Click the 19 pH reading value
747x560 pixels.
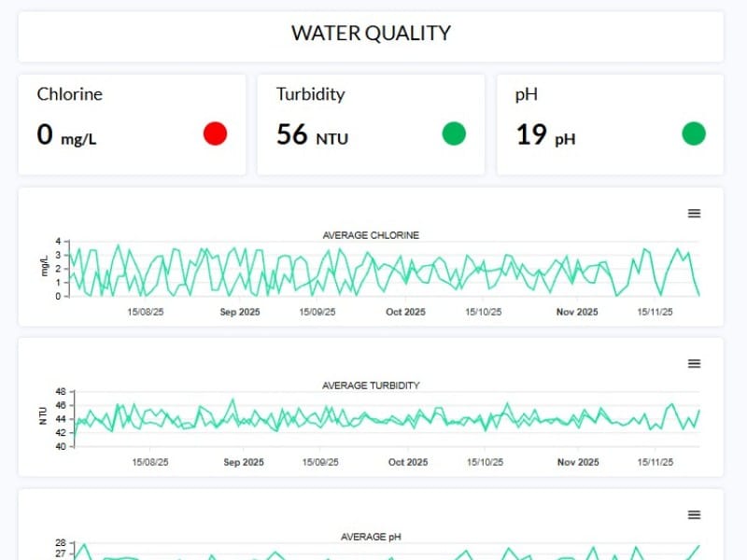coord(545,136)
